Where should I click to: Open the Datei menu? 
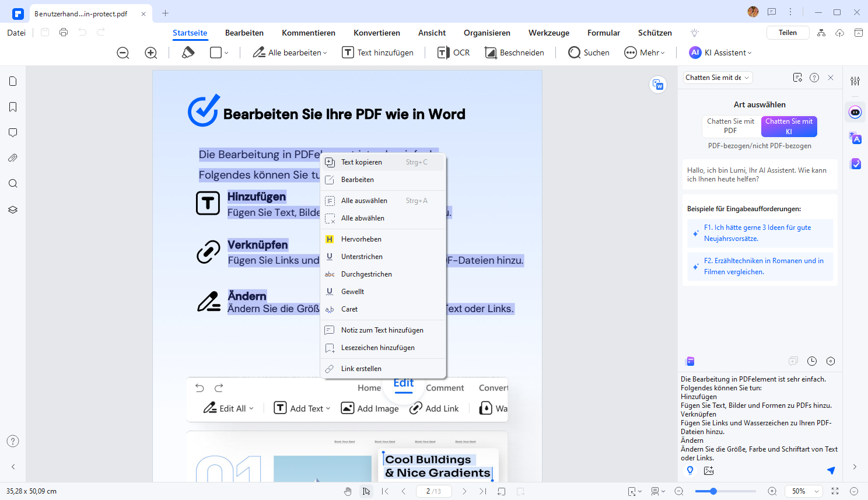click(16, 33)
